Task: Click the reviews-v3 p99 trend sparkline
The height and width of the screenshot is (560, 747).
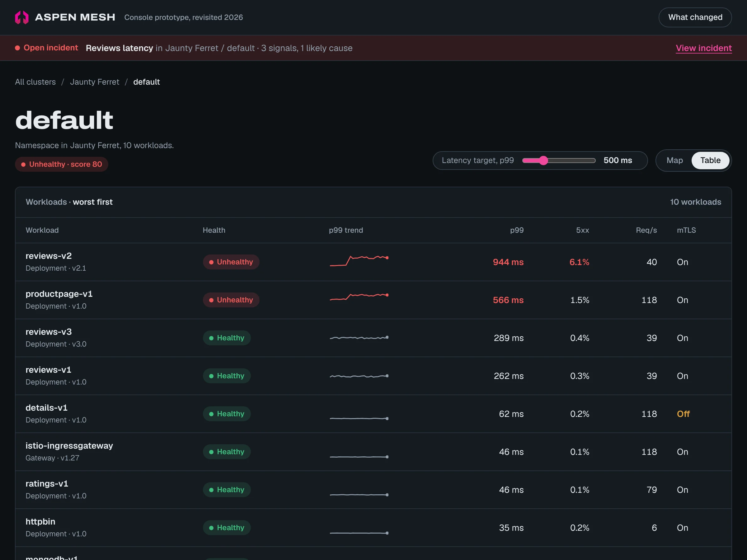Action: tap(359, 338)
